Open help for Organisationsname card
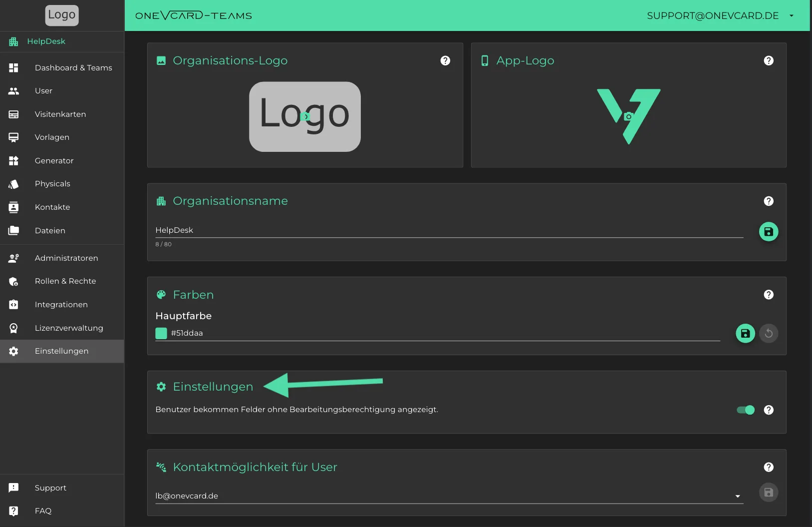 point(769,201)
